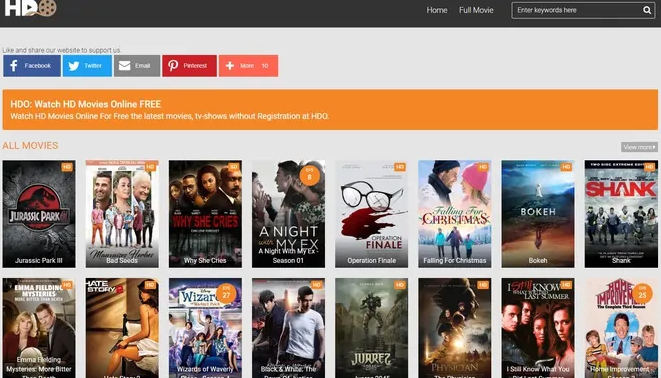Share on Pinterest button

click(189, 66)
